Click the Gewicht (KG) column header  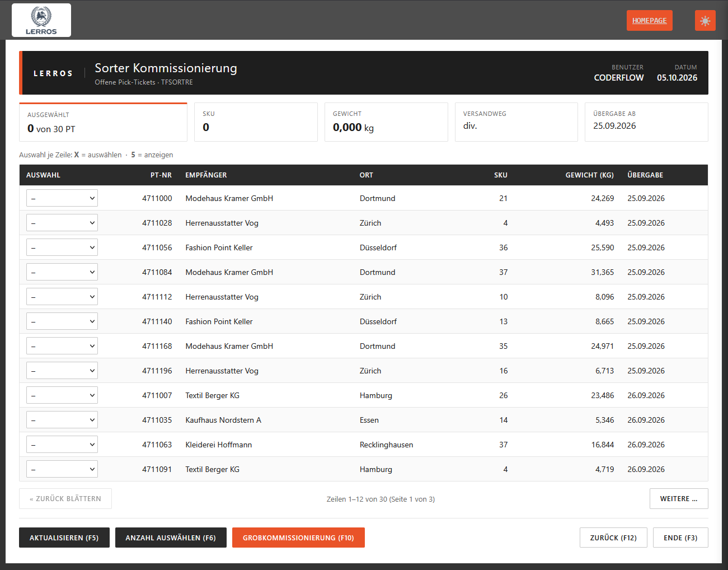tap(589, 175)
